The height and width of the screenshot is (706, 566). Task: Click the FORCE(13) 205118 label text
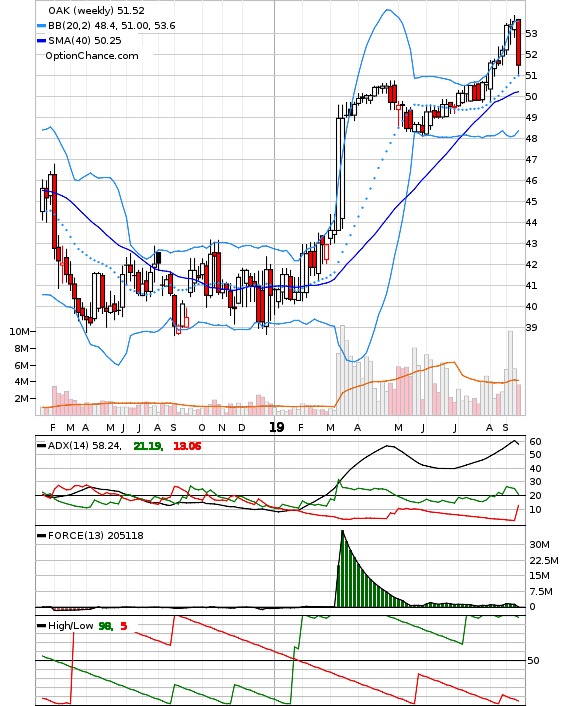[x=95, y=536]
